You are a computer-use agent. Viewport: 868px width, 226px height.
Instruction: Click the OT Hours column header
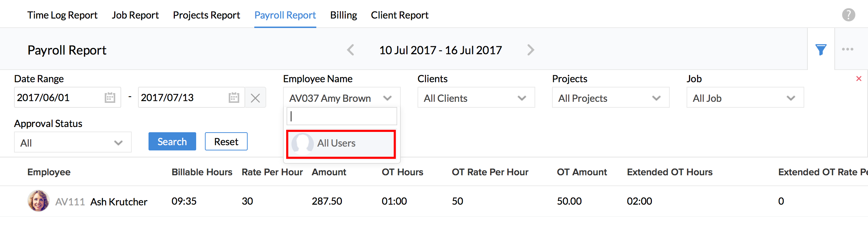point(402,172)
